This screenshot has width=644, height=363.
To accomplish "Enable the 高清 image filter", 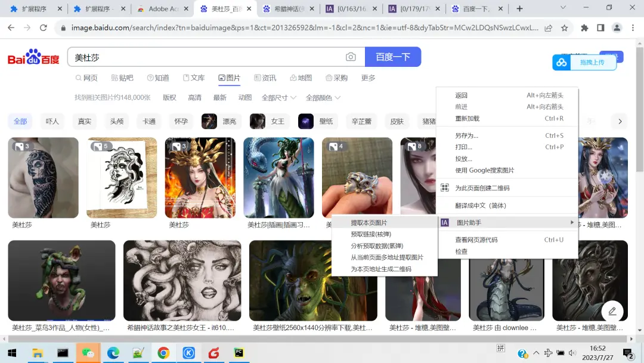I will 195,97.
